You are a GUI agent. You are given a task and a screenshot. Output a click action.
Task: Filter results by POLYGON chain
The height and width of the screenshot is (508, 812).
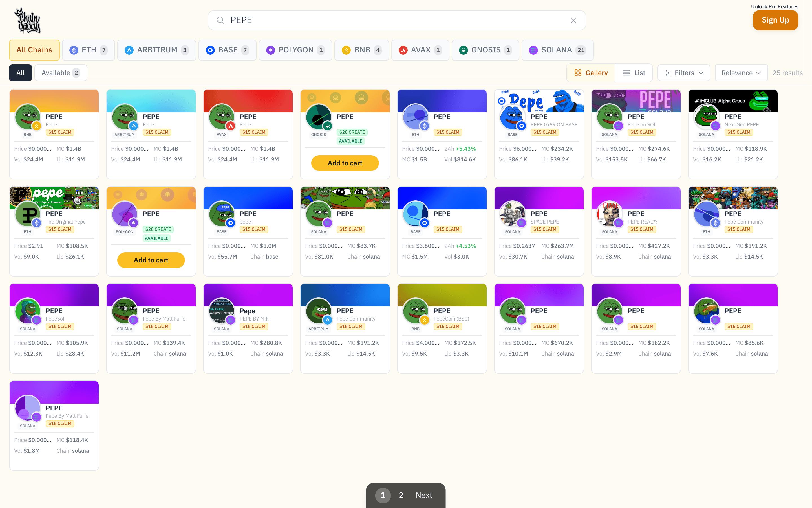(x=295, y=50)
